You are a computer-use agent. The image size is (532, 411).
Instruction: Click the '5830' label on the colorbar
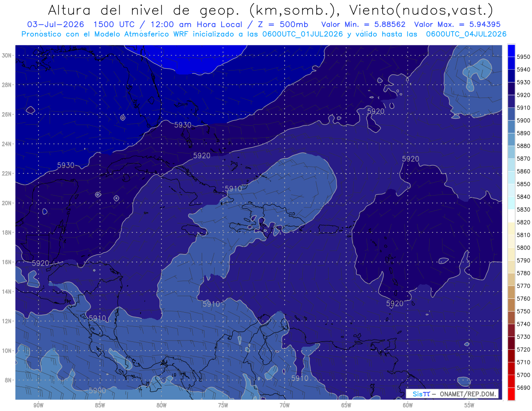pos(524,209)
